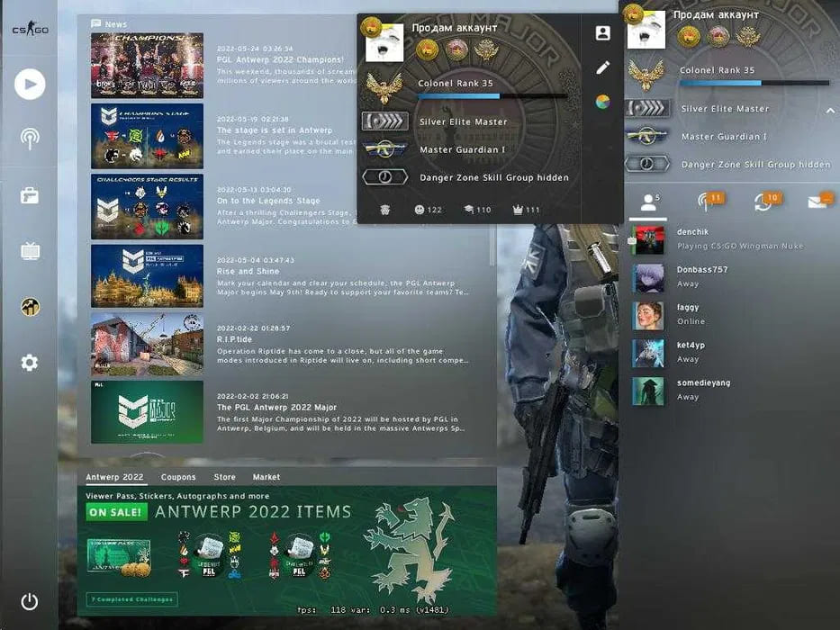Image resolution: width=840 pixels, height=630 pixels.
Task: Open the Rise and Shine news article
Action: (x=248, y=271)
